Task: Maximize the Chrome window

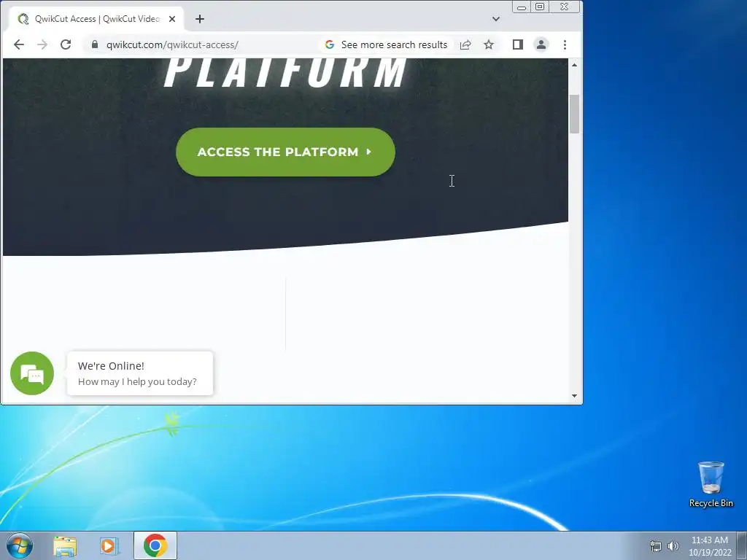Action: [x=540, y=7]
